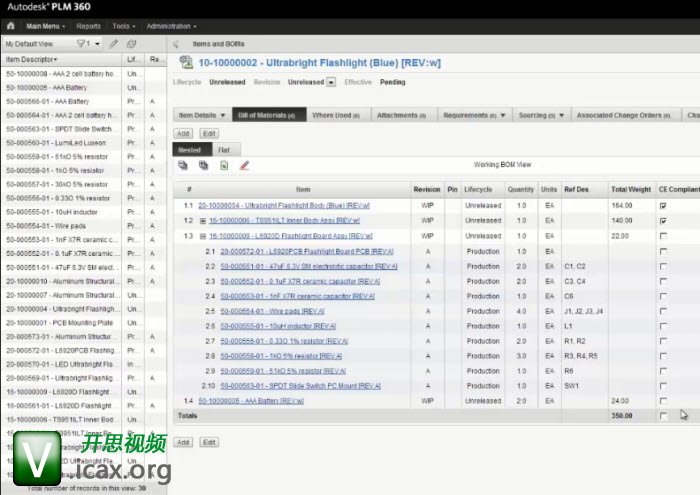700x495 pixels.
Task: Open the 50-10000005 AAA Battery BOM link
Action: click(x=251, y=401)
